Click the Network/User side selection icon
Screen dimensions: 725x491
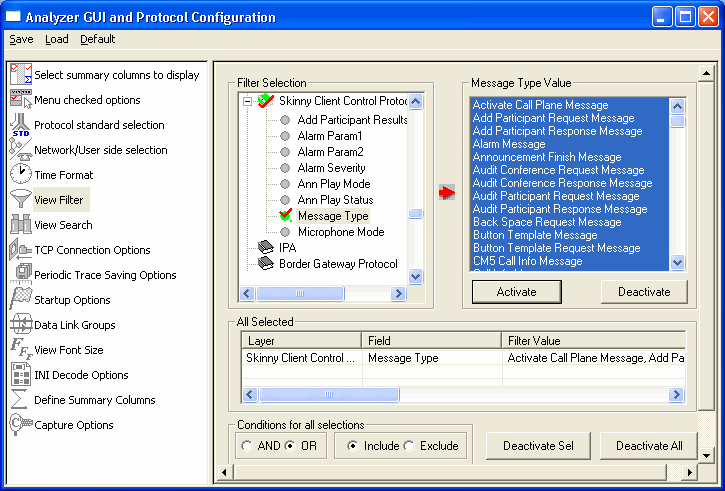tap(21, 149)
